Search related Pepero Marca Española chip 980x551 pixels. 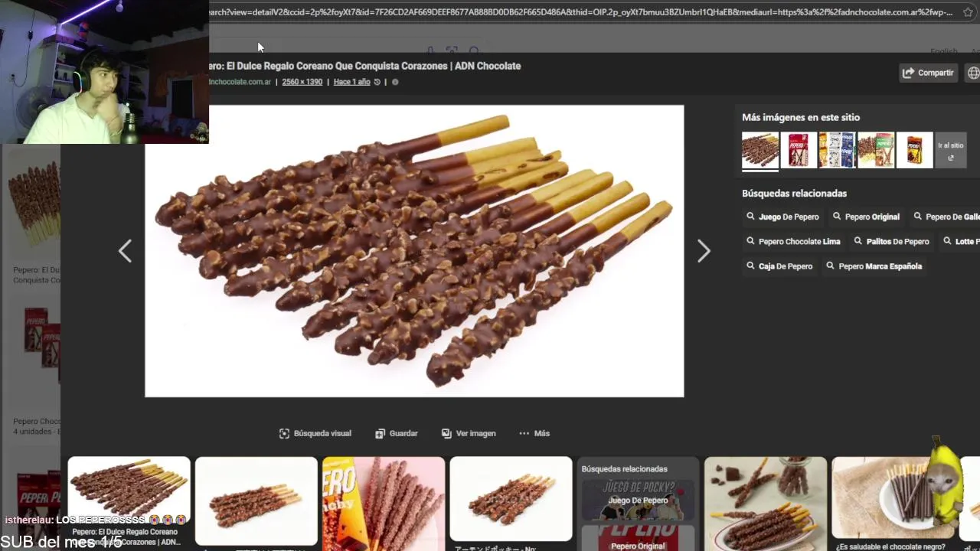tap(873, 266)
